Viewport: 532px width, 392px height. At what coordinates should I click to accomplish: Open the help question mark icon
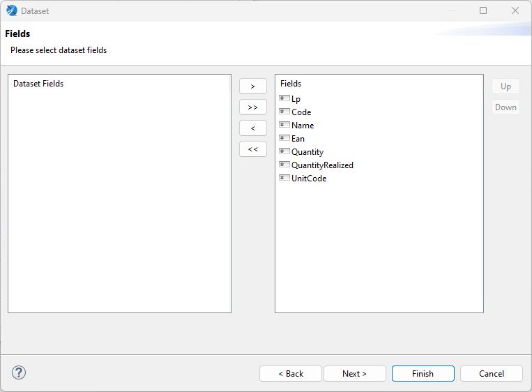(19, 372)
